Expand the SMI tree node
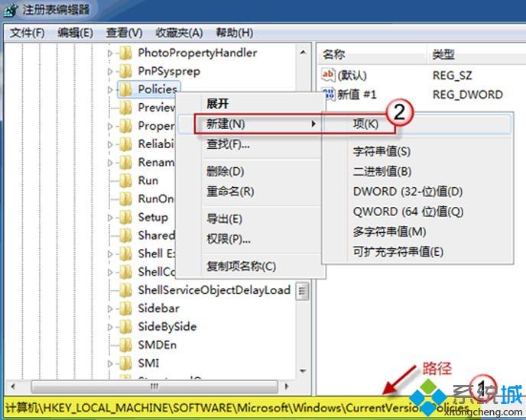Image resolution: width=526 pixels, height=420 pixels. click(110, 363)
